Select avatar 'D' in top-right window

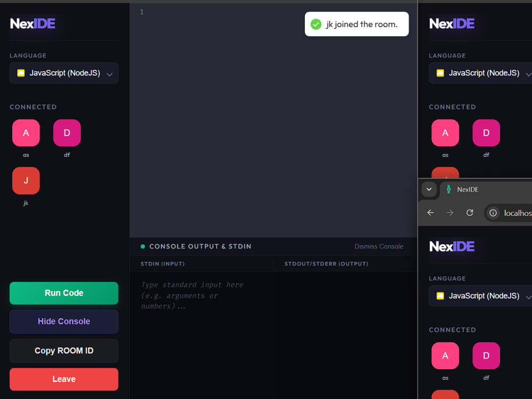[486, 132]
